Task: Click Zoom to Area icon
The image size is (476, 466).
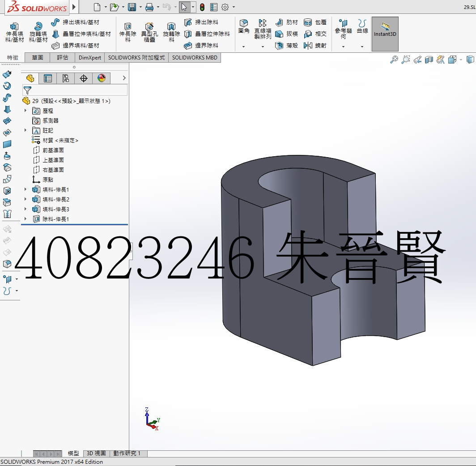Action: tap(406, 60)
